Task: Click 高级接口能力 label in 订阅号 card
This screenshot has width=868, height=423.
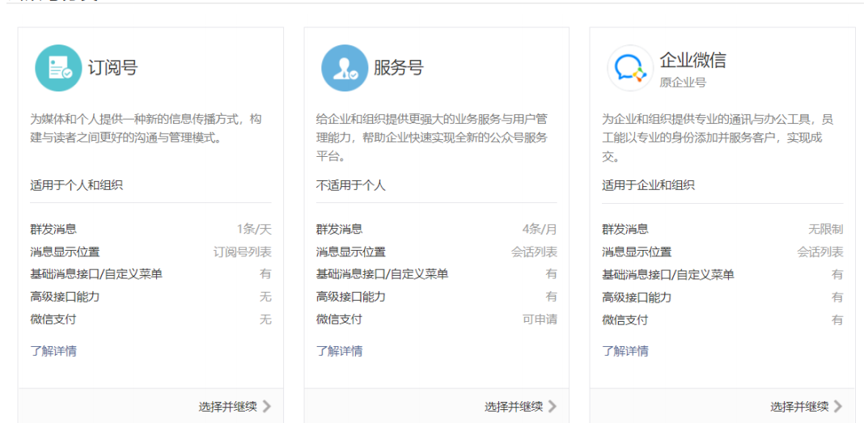Action: pyautogui.click(x=65, y=297)
